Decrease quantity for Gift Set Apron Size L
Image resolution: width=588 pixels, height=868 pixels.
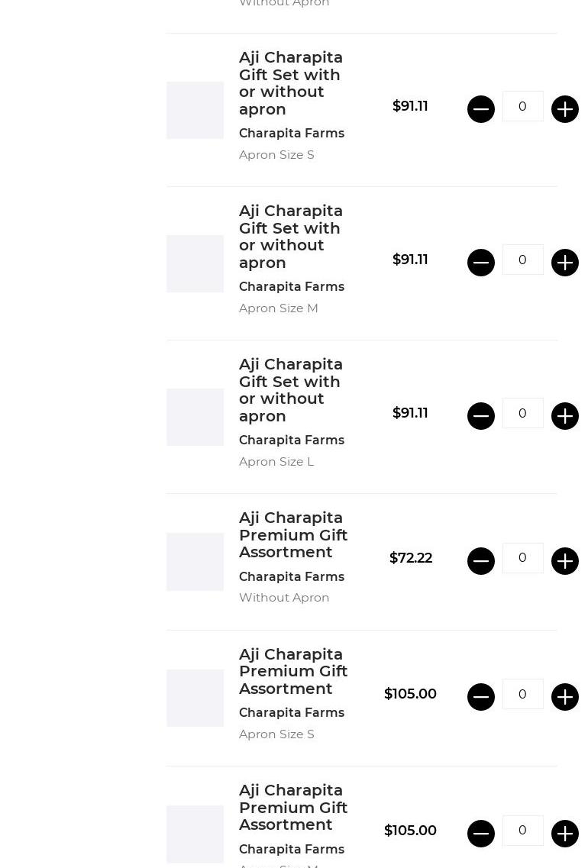pyautogui.click(x=481, y=416)
